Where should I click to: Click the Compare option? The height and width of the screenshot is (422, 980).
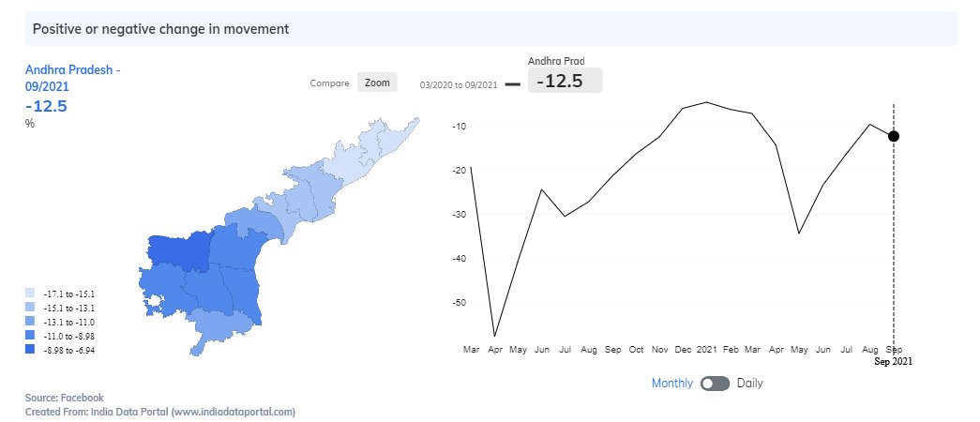pyautogui.click(x=329, y=83)
